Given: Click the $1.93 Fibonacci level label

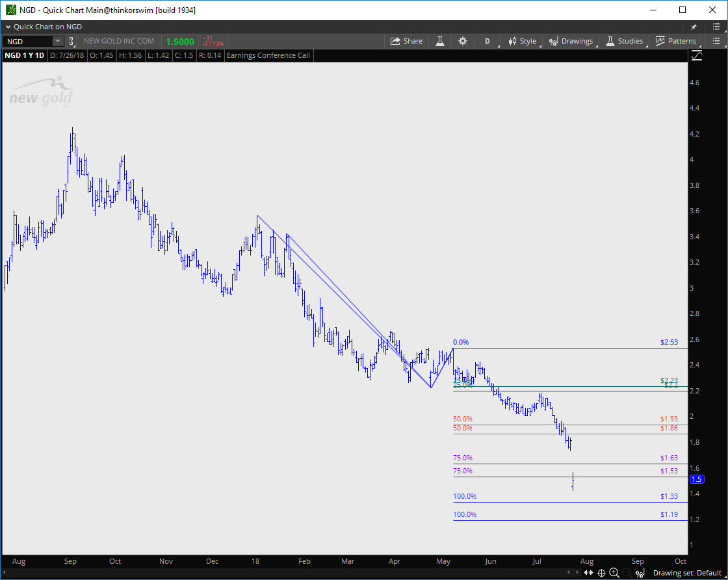Looking at the screenshot, I should pos(669,419).
